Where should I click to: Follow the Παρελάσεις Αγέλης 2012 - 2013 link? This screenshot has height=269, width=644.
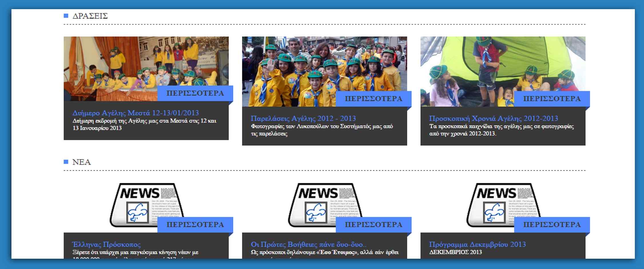pyautogui.click(x=303, y=118)
